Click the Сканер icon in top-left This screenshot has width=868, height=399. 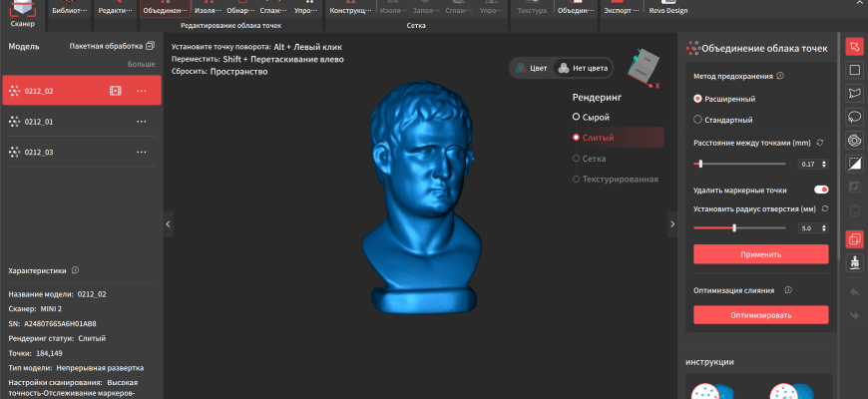(22, 14)
